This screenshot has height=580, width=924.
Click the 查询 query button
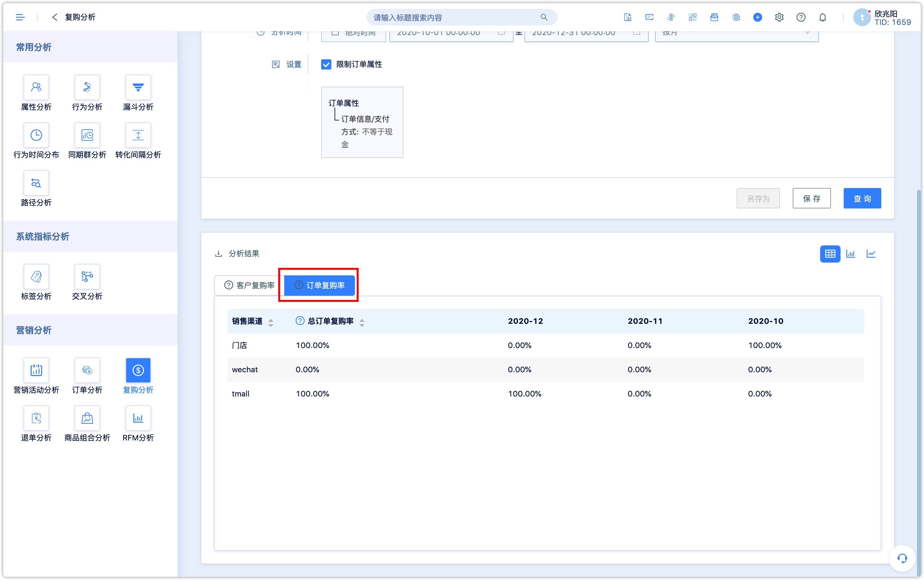click(862, 198)
